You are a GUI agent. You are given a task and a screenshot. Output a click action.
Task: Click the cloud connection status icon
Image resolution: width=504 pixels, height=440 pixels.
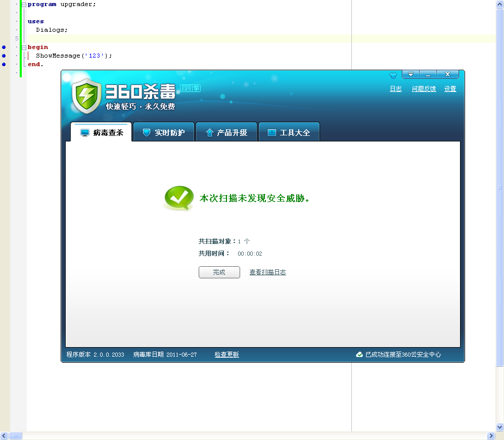pyautogui.click(x=359, y=355)
